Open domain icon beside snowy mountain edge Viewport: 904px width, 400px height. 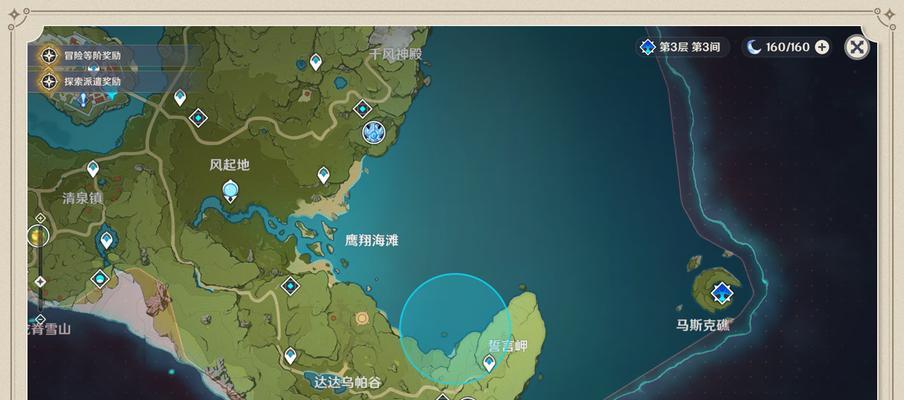coord(100,280)
